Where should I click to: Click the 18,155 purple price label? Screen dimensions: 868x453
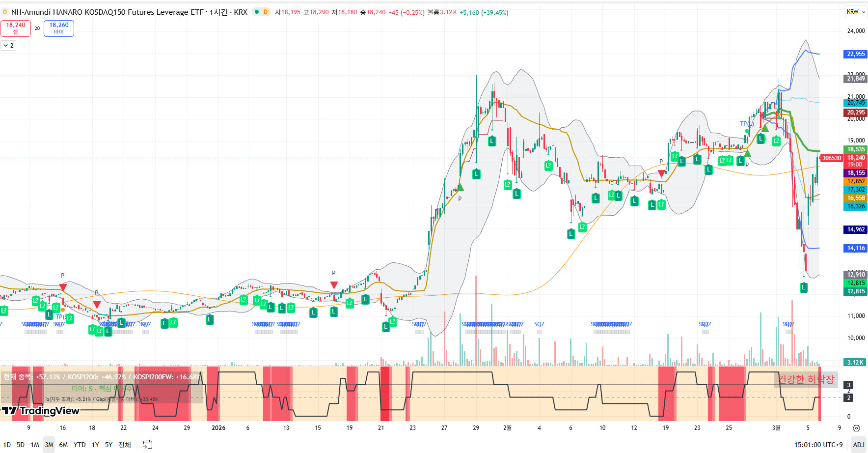tap(856, 173)
